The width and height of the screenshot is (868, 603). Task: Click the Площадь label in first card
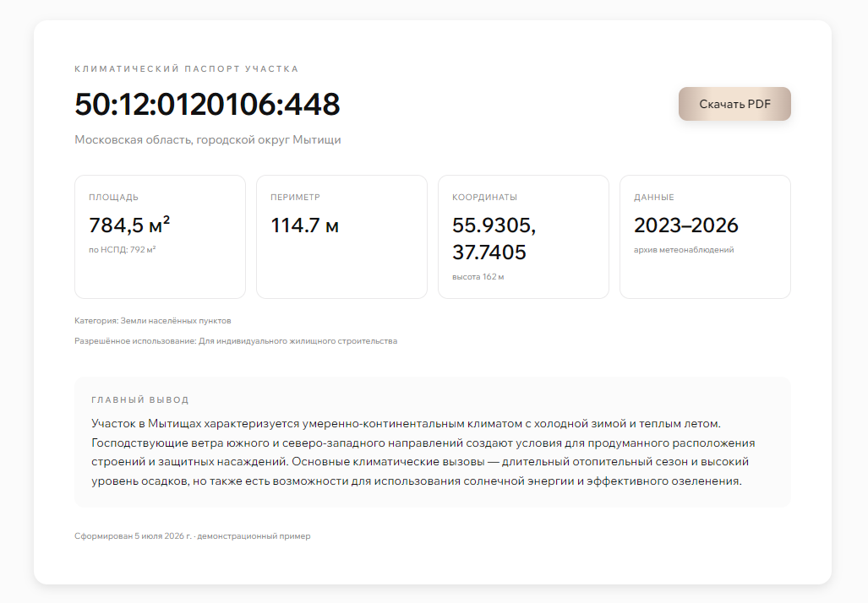(x=113, y=197)
